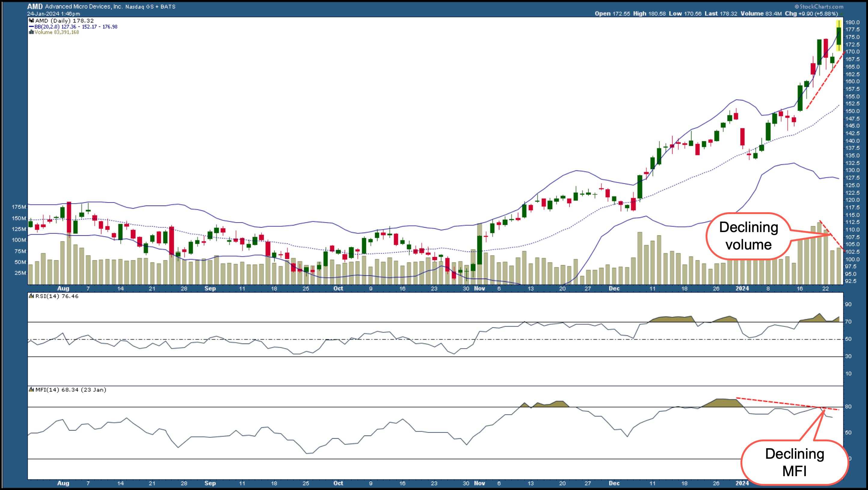Viewport: 868px width, 490px height.
Task: Click the MFI(14) indicator legend icon
Action: pyautogui.click(x=32, y=390)
